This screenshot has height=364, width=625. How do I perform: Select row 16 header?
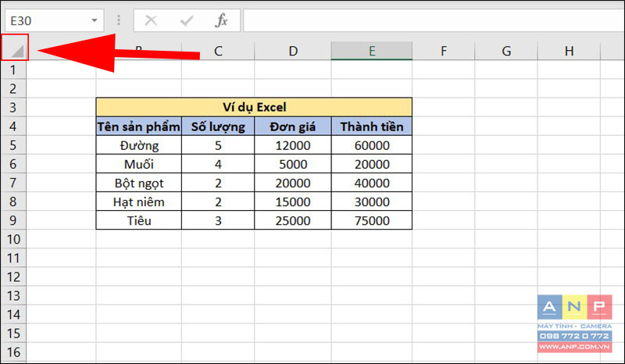13,352
